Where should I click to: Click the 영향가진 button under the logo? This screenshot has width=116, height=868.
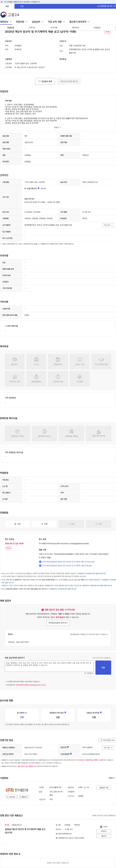24,797
